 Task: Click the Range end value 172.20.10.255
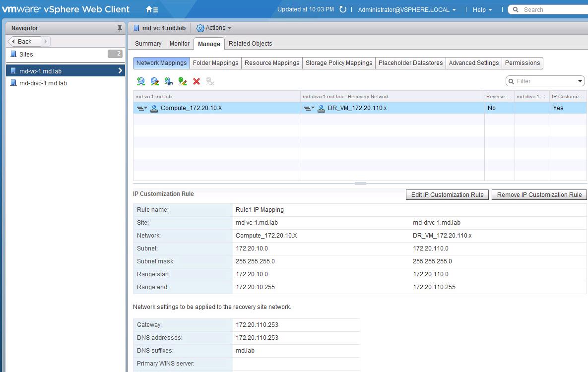tap(255, 287)
